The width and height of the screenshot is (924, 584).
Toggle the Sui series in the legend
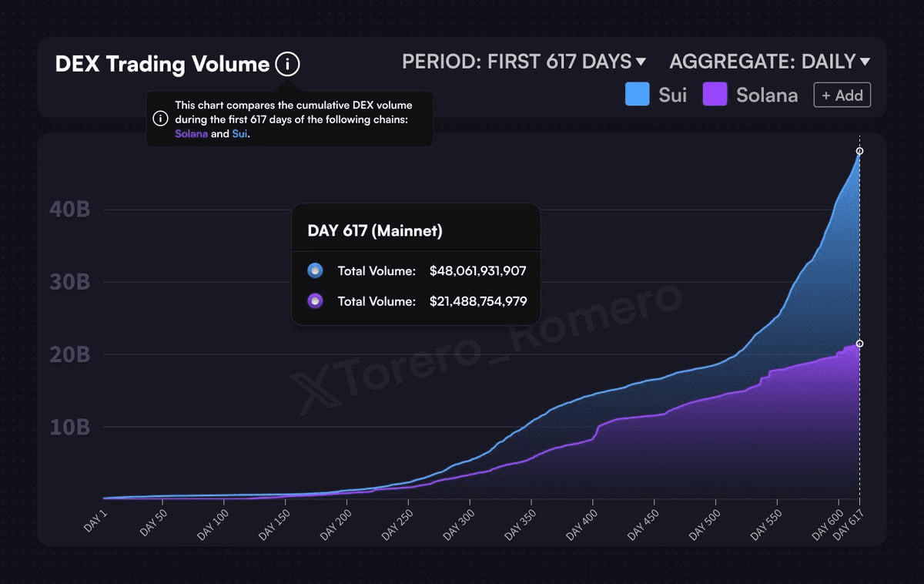pos(655,96)
